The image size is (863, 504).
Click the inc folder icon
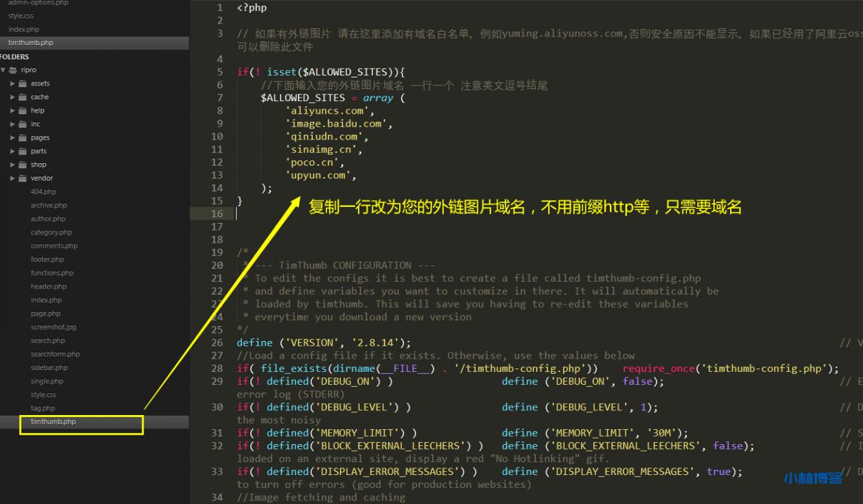[x=23, y=124]
